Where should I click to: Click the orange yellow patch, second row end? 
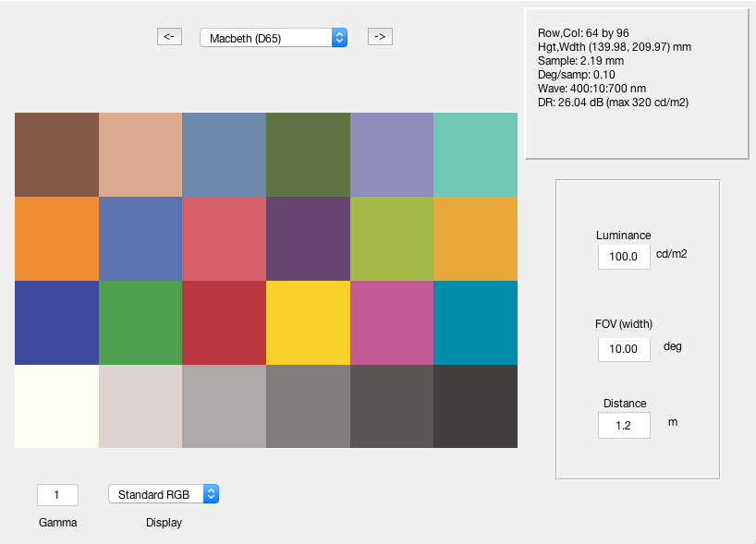[x=475, y=238]
